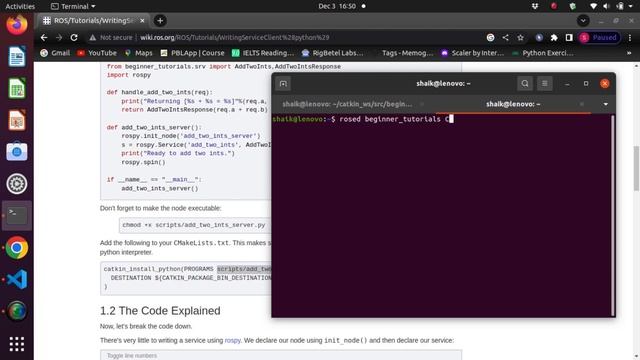Bookmark this page with the star icon
The height and width of the screenshot is (360, 640).
[x=520, y=38]
